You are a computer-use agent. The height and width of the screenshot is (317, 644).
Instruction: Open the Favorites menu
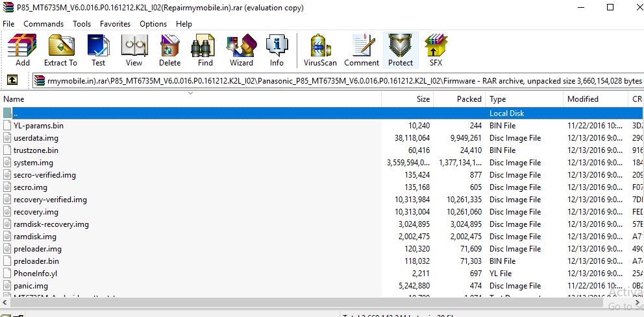[115, 24]
